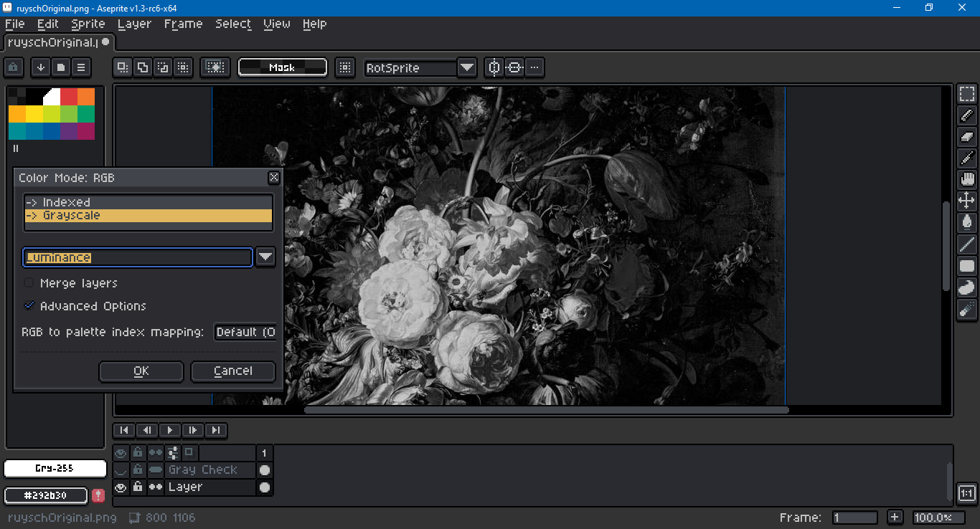Screen dimensions: 980x529
Task: Click the Mask color button
Action: [x=282, y=67]
